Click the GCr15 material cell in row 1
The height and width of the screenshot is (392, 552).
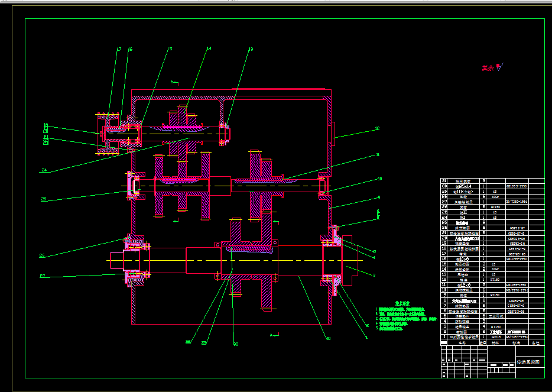pyautogui.click(x=496, y=337)
